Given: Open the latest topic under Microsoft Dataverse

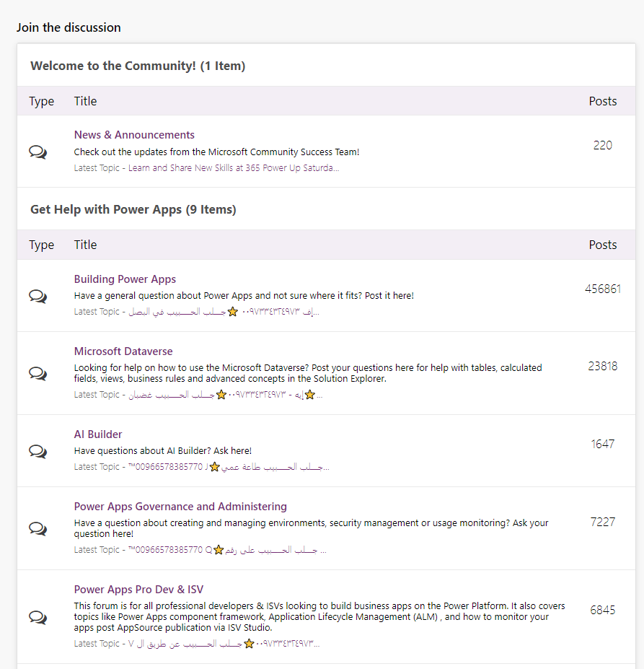Looking at the screenshot, I should coord(225,395).
